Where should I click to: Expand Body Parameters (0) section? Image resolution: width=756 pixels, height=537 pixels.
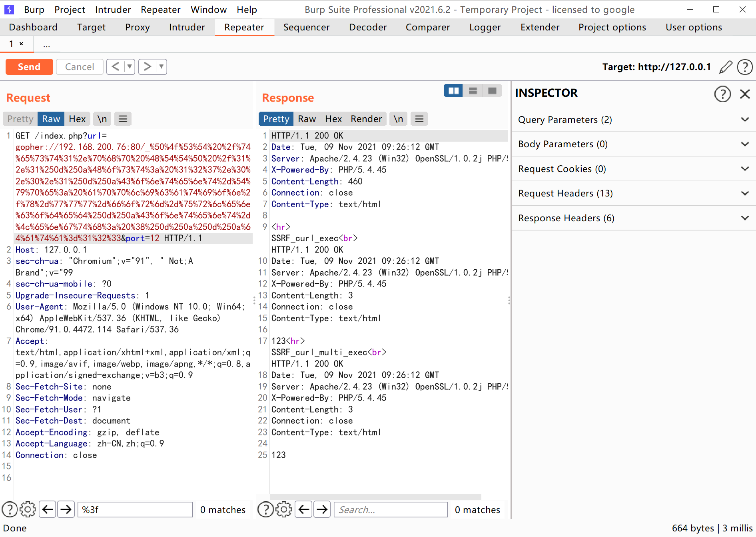634,144
